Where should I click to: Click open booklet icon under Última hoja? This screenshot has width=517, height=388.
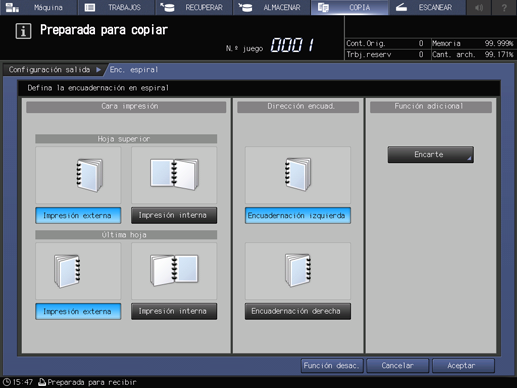174,271
